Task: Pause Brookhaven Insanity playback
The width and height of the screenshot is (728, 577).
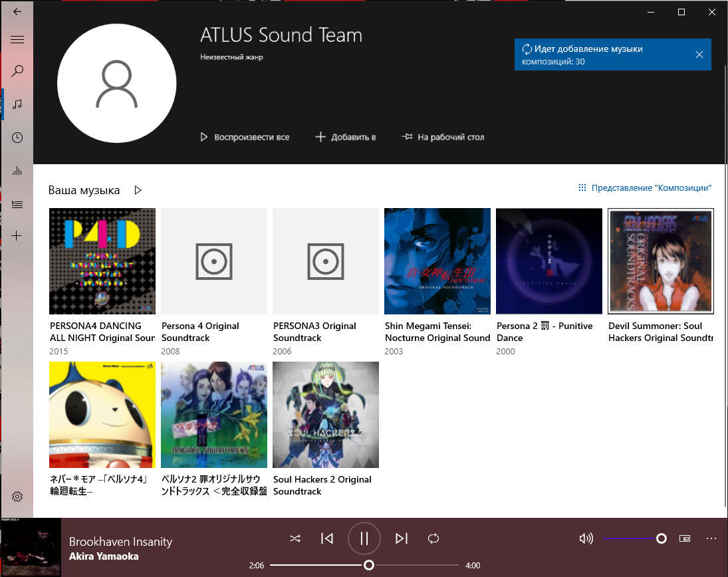Action: click(x=364, y=538)
